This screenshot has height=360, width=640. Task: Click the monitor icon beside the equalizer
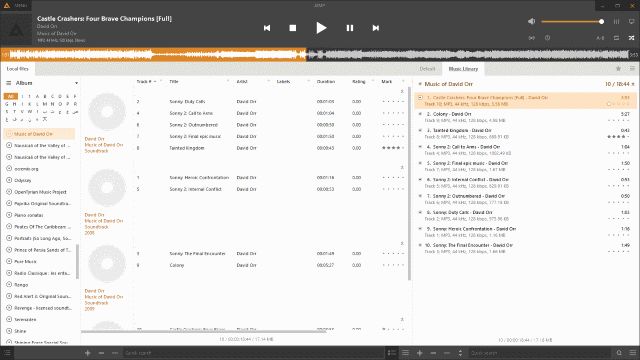pos(631,21)
